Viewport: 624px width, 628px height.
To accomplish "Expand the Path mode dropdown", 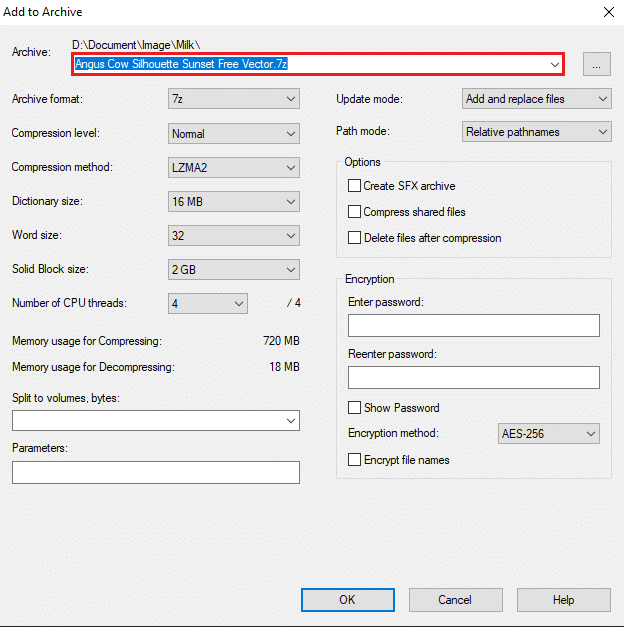I will 537,132.
